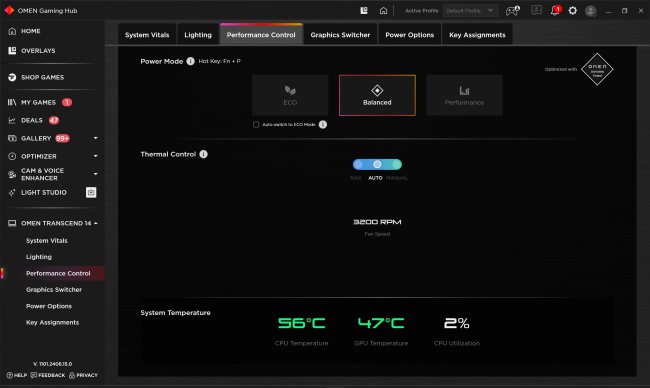The image size is (650, 388).
Task: Click the DEALS badge showing 47
Action: click(54, 120)
